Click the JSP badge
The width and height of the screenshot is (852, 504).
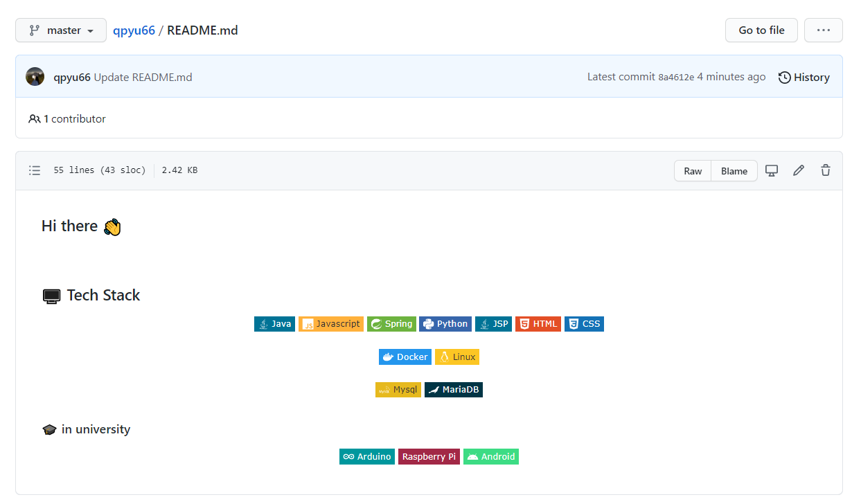click(493, 324)
